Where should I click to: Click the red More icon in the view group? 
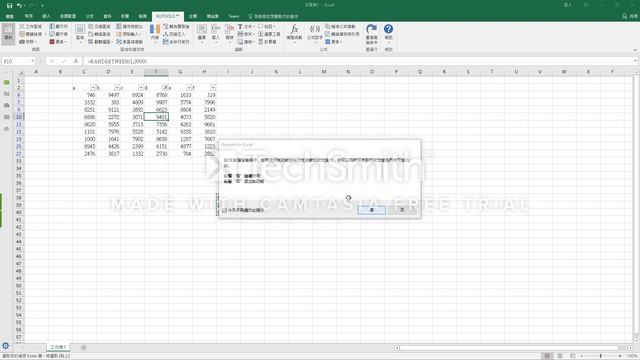point(52,42)
